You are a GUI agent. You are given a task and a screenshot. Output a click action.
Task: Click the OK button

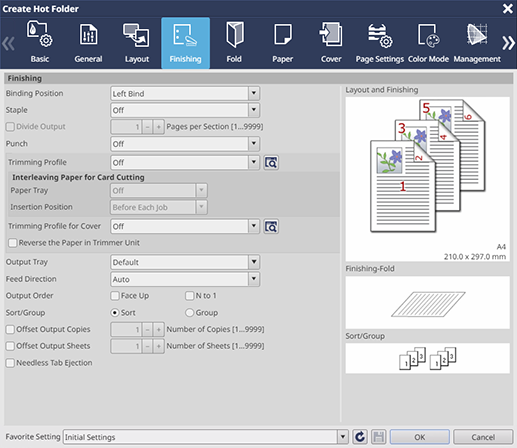click(x=420, y=437)
